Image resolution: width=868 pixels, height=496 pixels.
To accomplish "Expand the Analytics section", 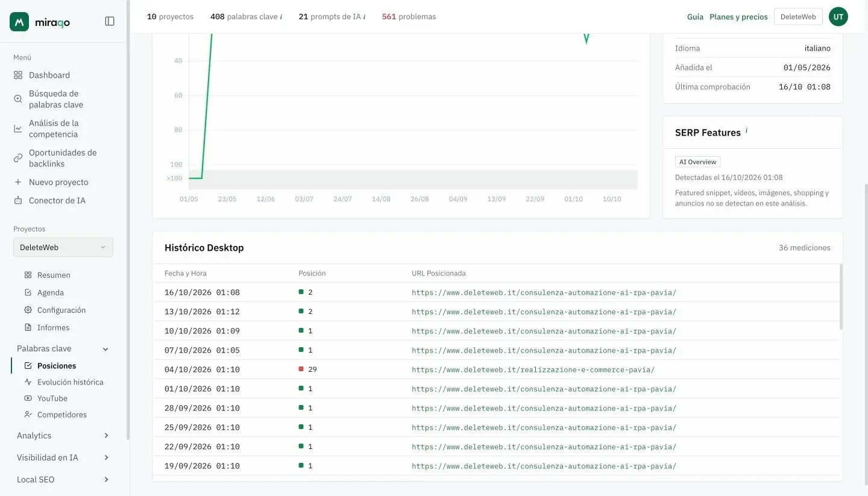I will (x=106, y=436).
